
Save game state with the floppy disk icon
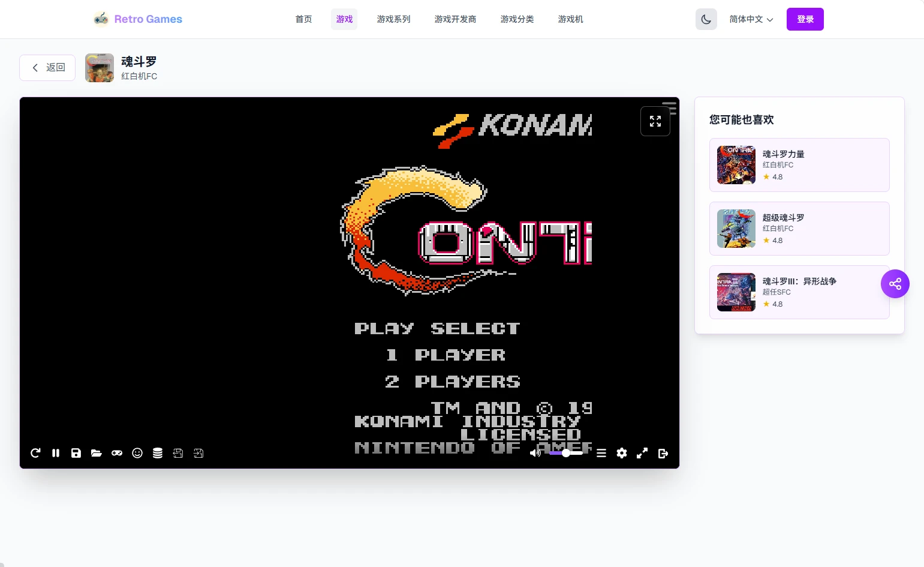(76, 453)
